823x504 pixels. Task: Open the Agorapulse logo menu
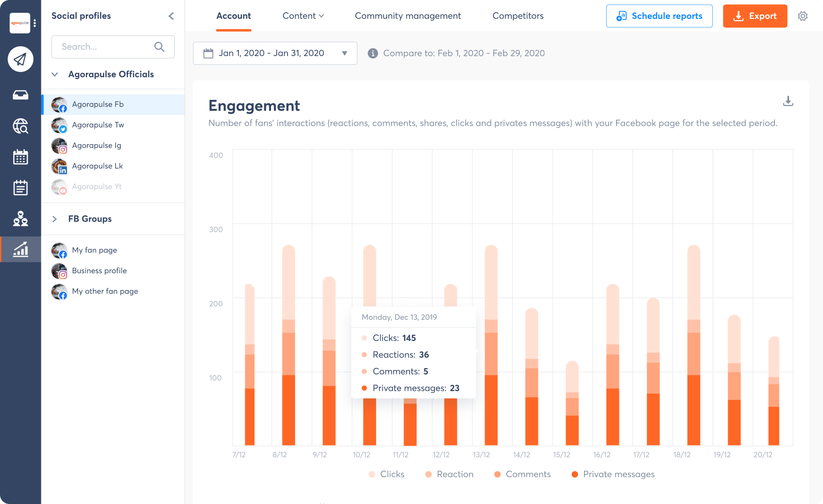20,23
